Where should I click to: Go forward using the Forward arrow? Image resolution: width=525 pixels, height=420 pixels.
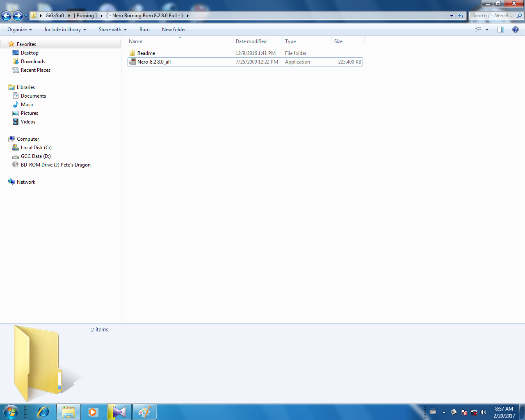point(18,16)
